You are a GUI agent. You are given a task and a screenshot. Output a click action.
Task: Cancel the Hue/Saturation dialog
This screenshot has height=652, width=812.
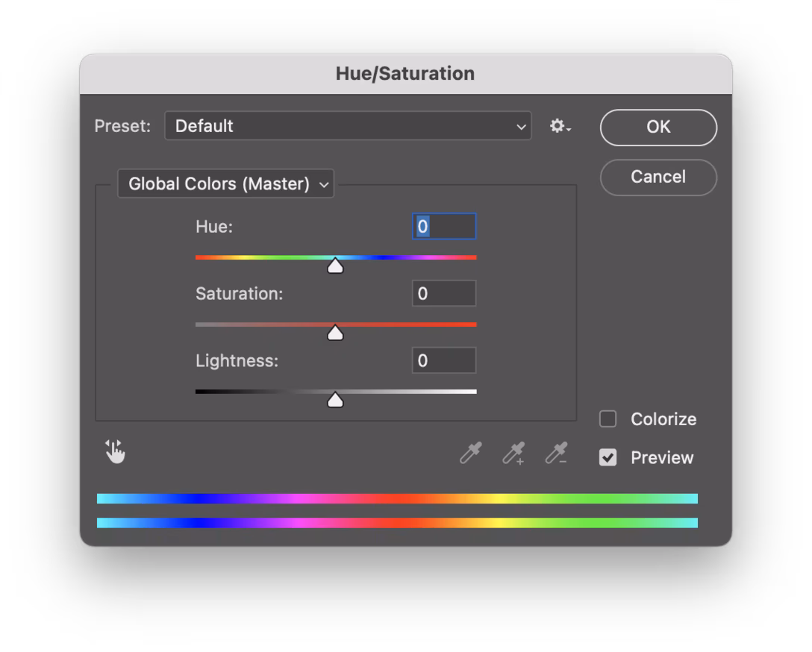pos(658,177)
